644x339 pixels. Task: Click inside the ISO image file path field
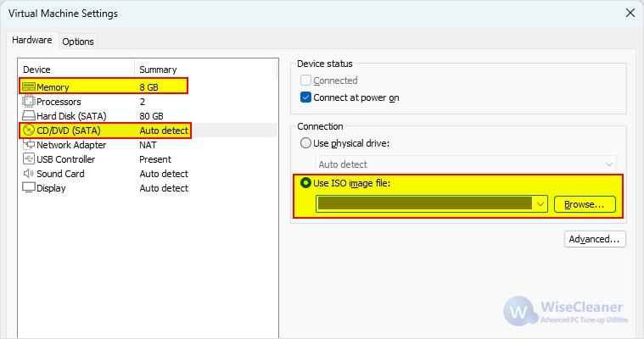(425, 204)
